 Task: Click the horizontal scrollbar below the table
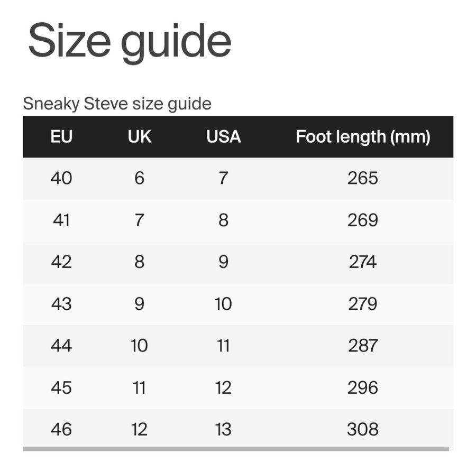pos(236,449)
